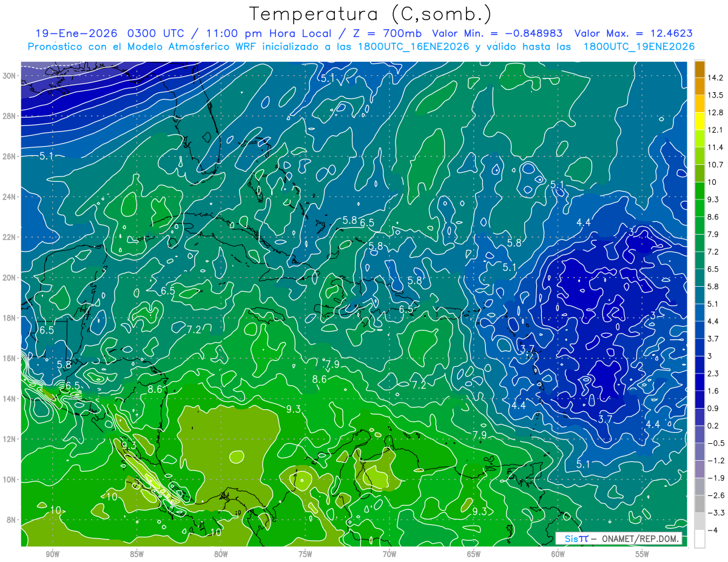Click the 60W longitude axis label

pyautogui.click(x=558, y=554)
